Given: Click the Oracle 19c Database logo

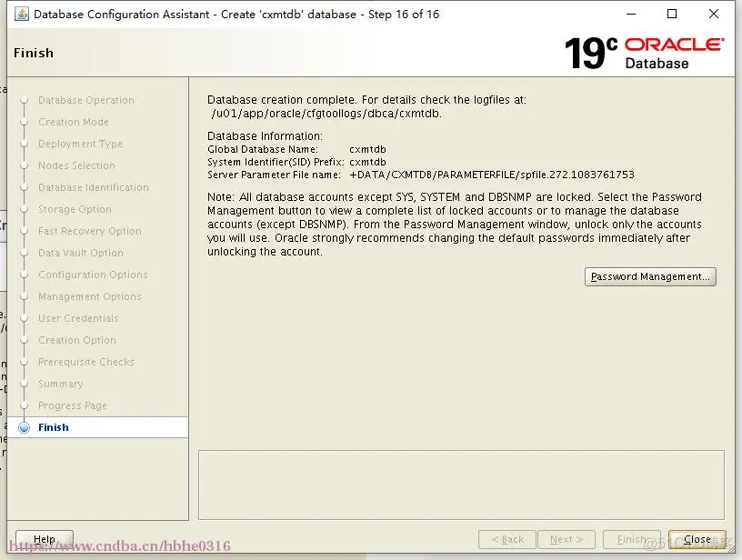Looking at the screenshot, I should pyautogui.click(x=644, y=53).
